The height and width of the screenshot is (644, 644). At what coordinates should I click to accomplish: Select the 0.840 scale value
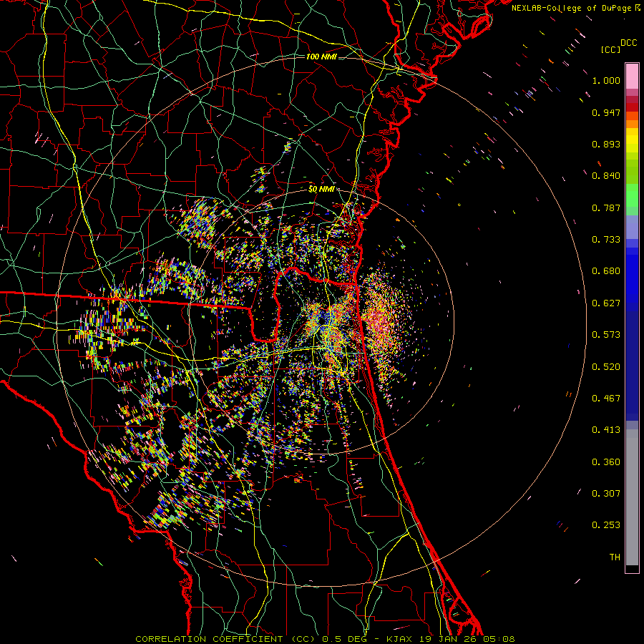pos(606,176)
